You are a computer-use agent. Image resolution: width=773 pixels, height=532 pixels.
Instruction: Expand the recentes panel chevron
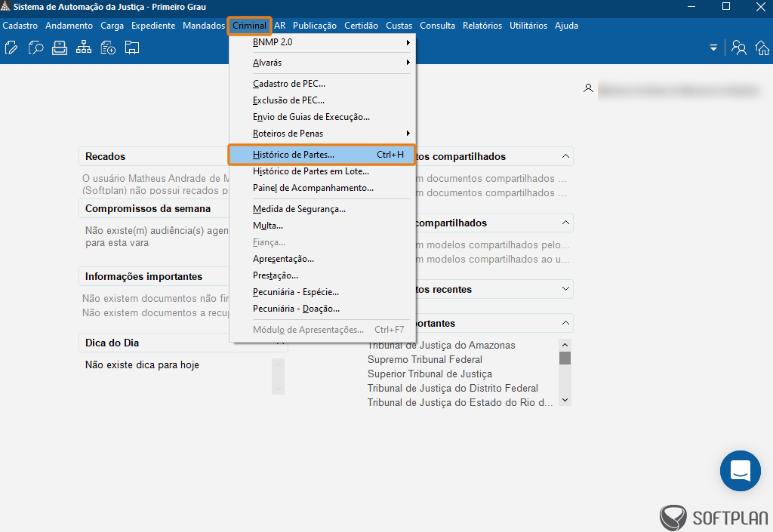(565, 289)
